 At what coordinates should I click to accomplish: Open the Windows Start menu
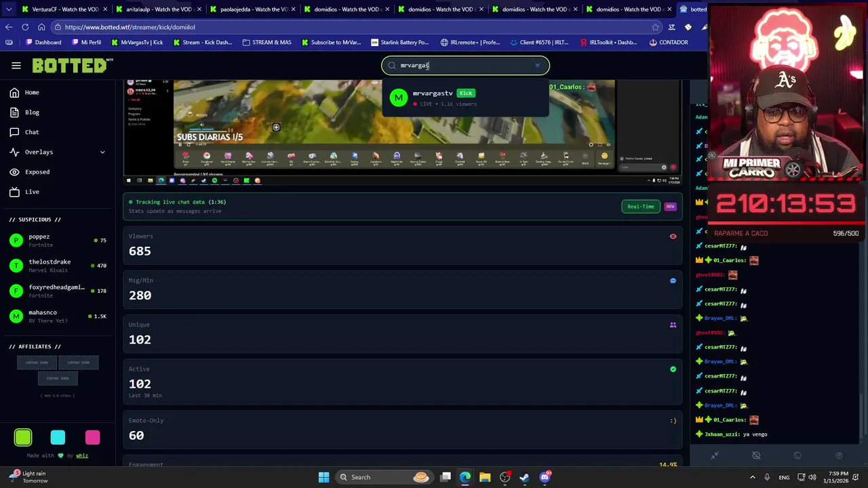click(323, 477)
